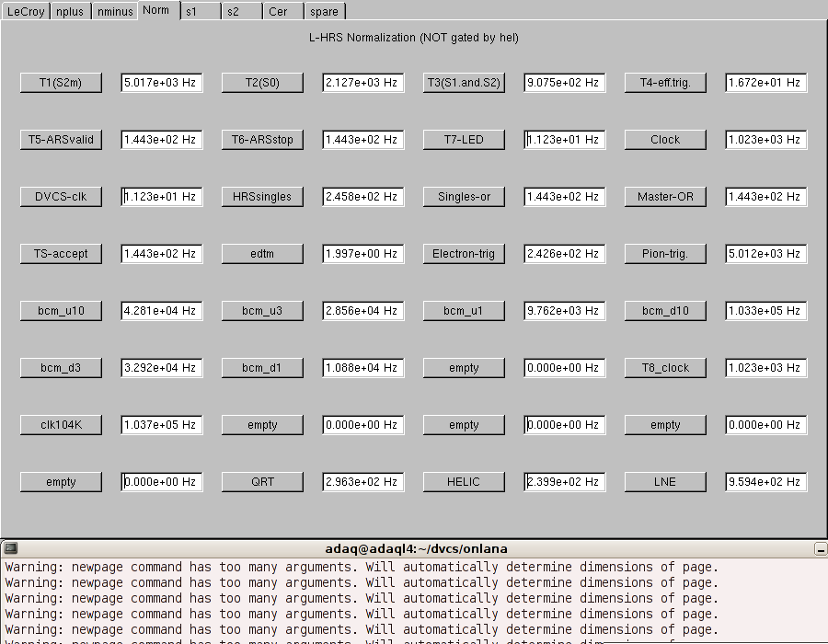Click the bcm_d10 button
Viewport: 828px width, 644px height.
click(665, 311)
